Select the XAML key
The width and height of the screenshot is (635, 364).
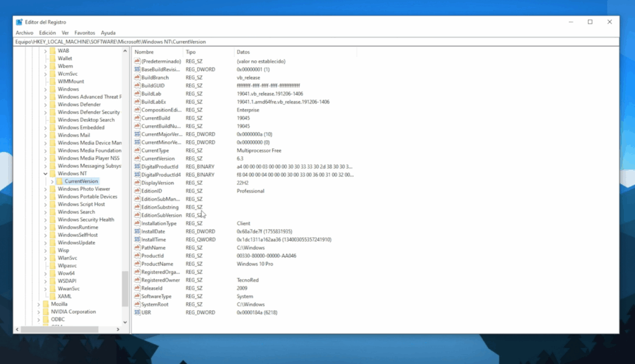tap(64, 296)
